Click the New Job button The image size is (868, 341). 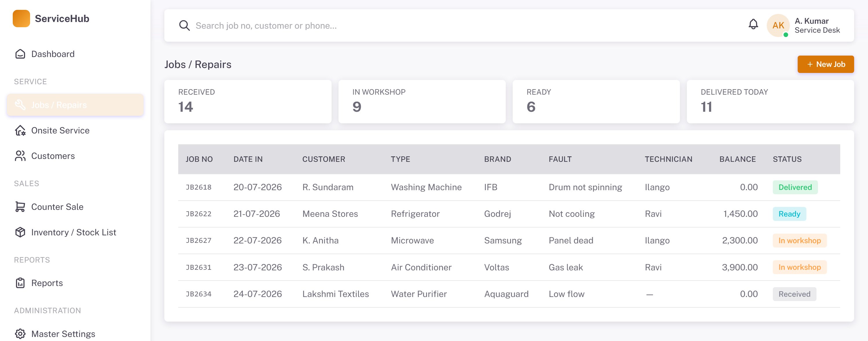click(x=825, y=64)
